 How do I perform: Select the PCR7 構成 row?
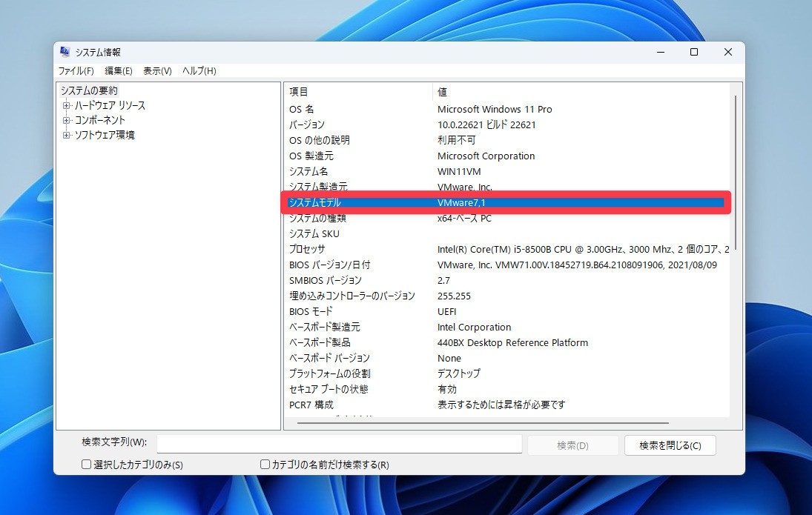[507, 405]
